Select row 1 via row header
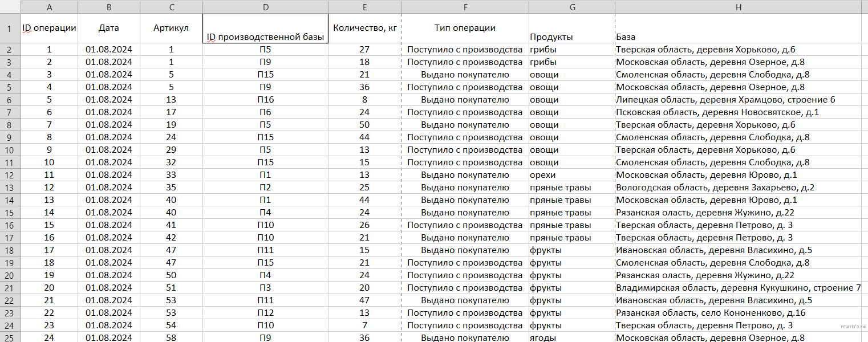Viewport: 868px width, 342px height. pyautogui.click(x=9, y=28)
